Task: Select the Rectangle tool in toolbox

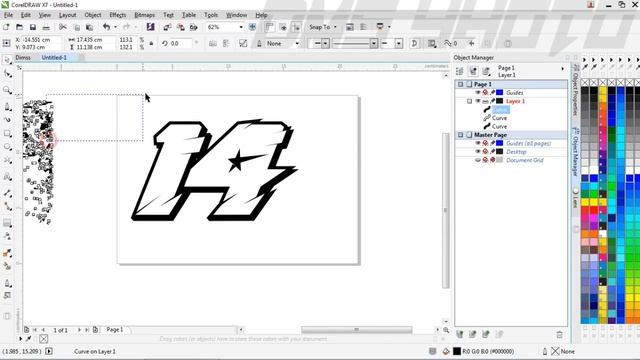Action: (7, 133)
